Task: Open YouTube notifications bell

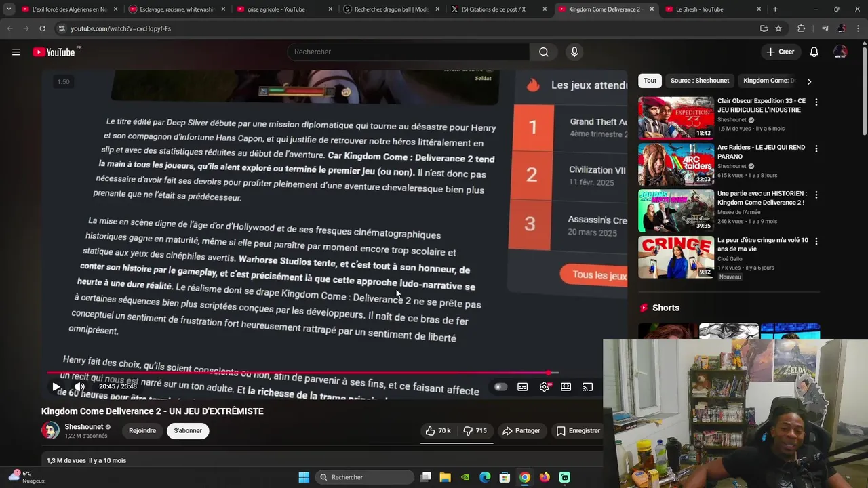Action: pyautogui.click(x=814, y=52)
